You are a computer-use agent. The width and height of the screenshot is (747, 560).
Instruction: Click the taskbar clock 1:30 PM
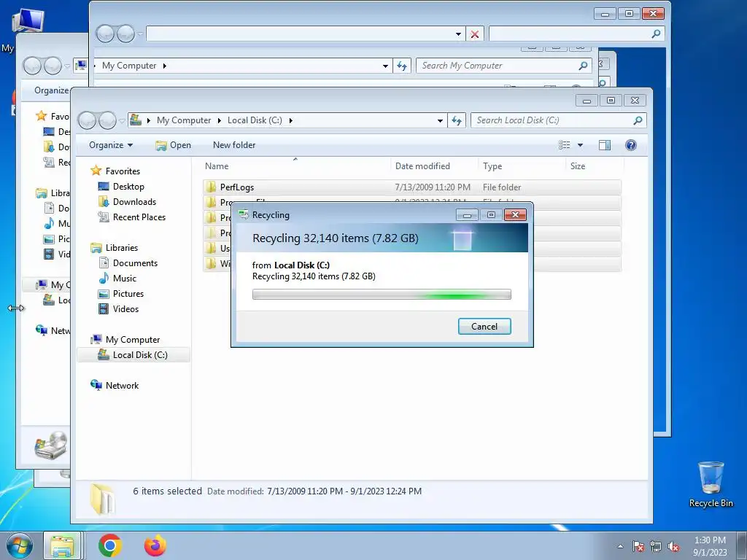point(710,546)
